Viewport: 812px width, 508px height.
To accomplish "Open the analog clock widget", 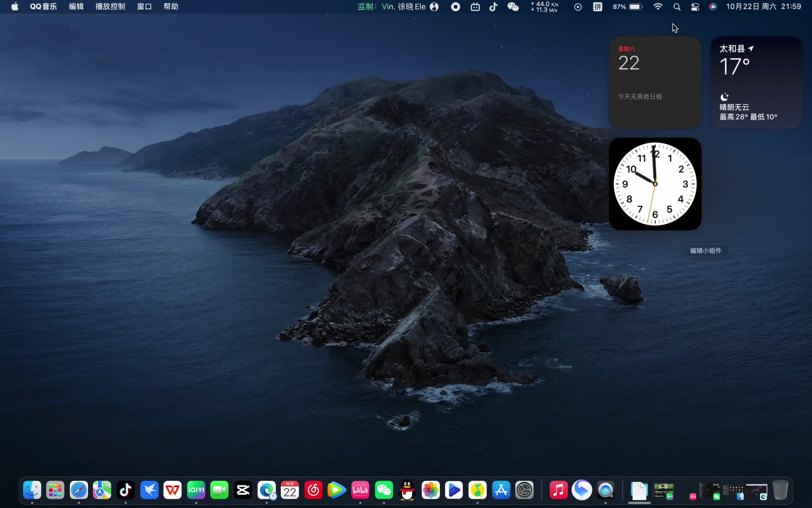I will click(655, 184).
